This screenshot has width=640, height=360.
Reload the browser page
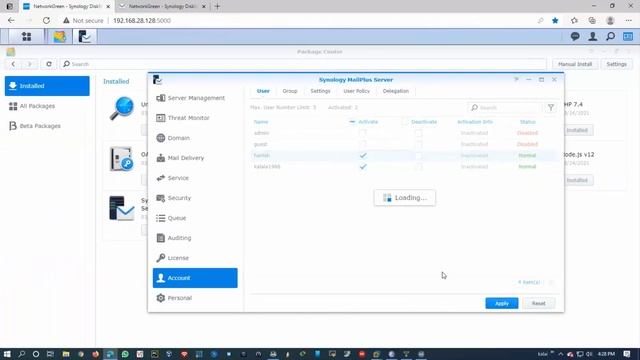(46, 20)
